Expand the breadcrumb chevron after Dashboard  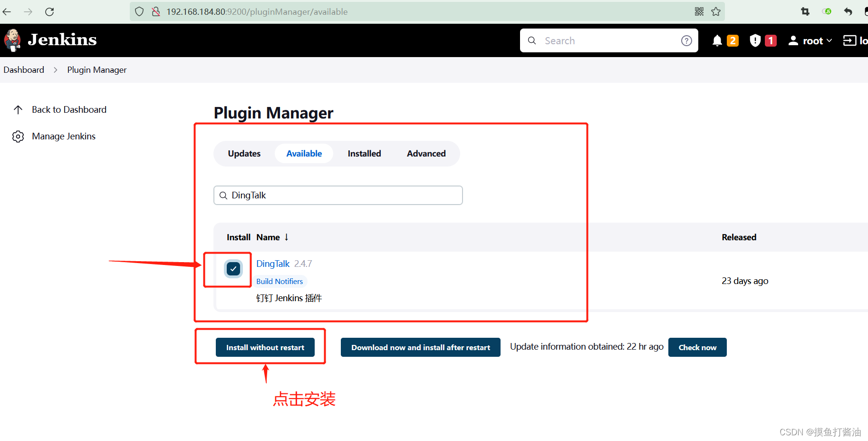click(x=56, y=70)
